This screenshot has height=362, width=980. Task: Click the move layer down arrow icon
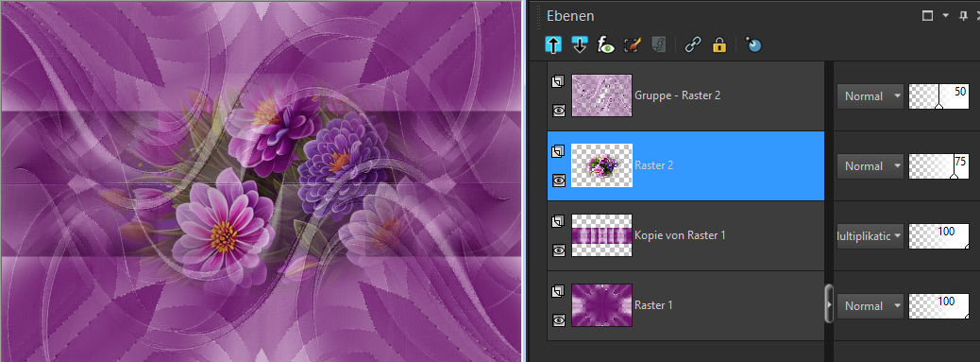click(580, 44)
